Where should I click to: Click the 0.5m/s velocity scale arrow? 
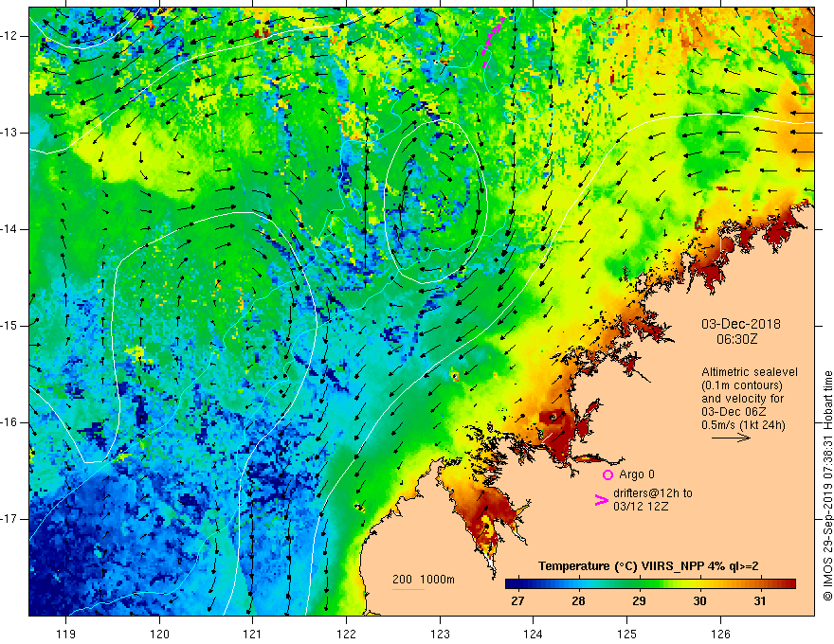731,438
